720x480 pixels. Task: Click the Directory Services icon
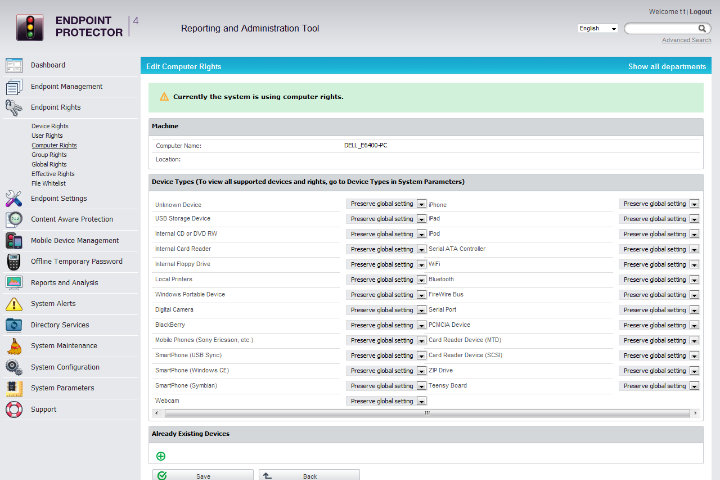point(14,325)
